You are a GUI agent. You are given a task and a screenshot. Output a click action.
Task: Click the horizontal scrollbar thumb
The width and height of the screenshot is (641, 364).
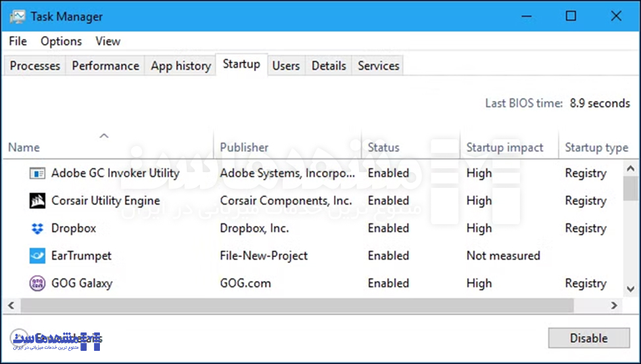[x=297, y=305]
